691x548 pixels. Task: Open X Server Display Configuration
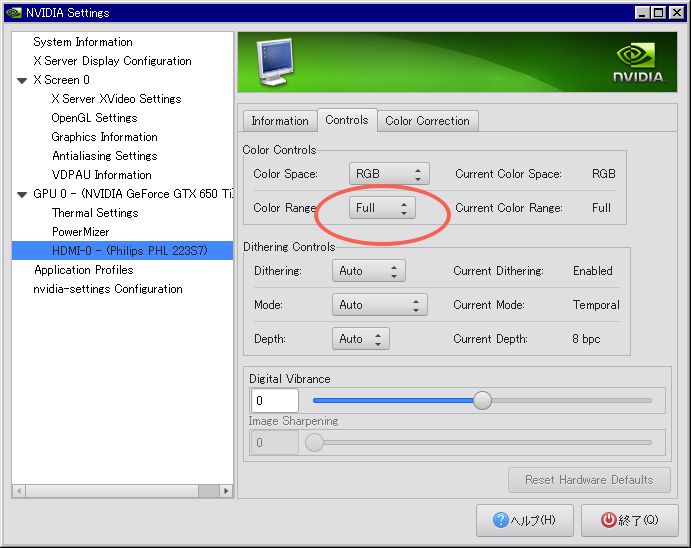(112, 61)
